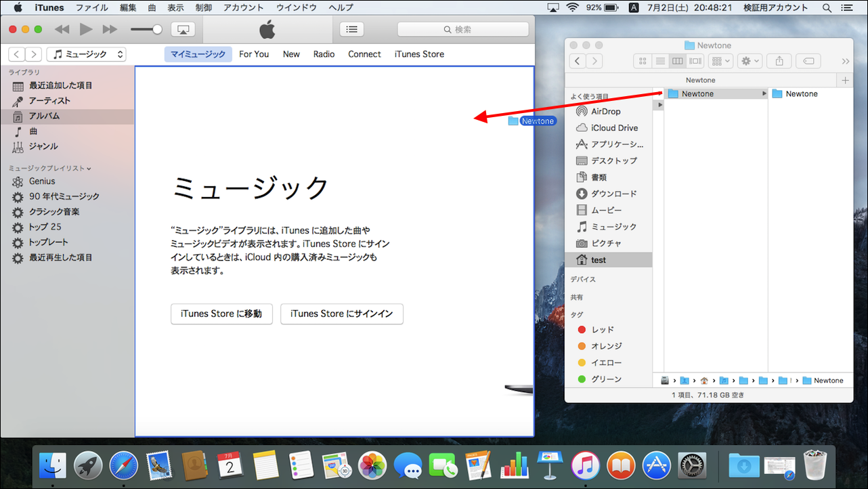The image size is (868, 489).
Task: Select ピクチャ in Finder sidebar
Action: [x=609, y=243]
